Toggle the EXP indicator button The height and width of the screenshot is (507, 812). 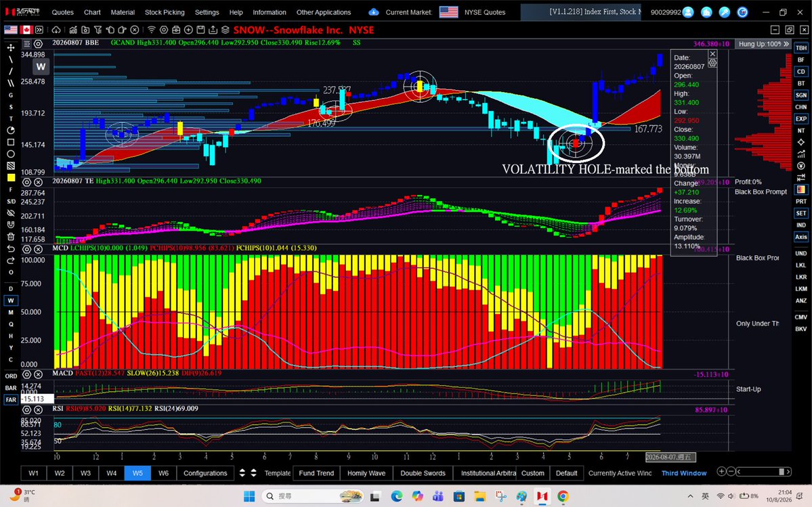[x=801, y=119]
